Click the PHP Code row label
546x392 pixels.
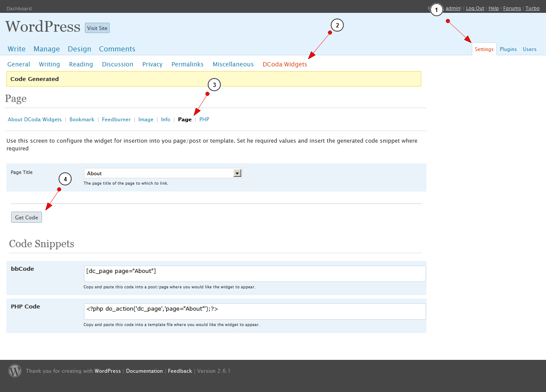pos(25,307)
